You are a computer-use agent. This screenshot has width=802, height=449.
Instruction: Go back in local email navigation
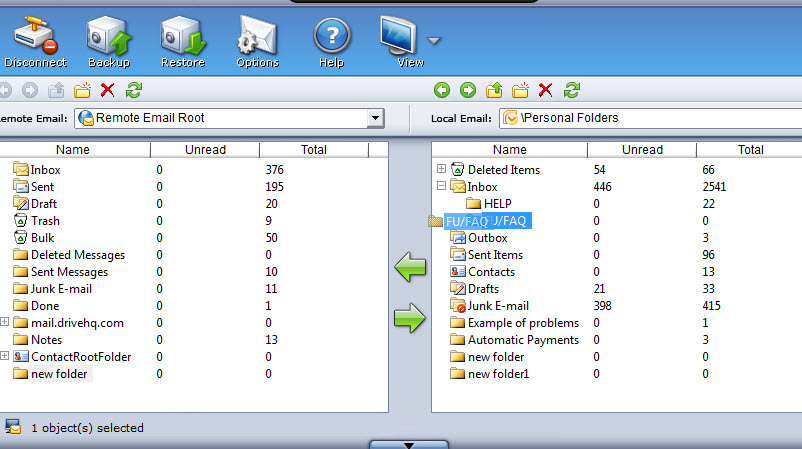pos(442,90)
